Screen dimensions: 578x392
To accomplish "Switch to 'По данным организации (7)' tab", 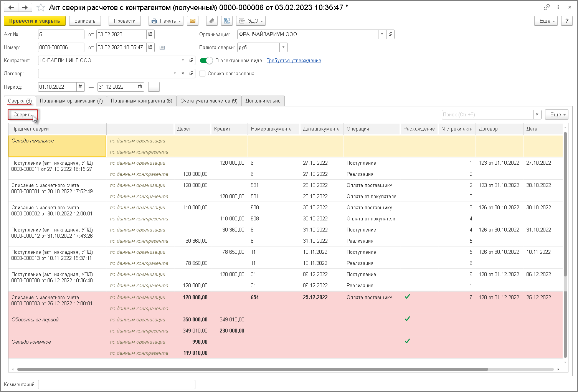I will [71, 101].
